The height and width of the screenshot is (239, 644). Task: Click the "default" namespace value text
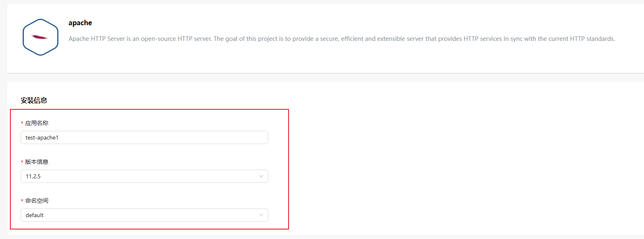coord(35,215)
